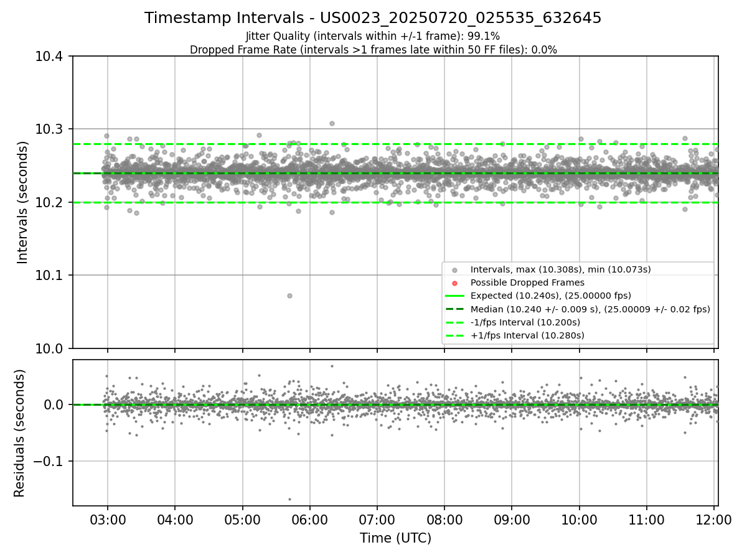Image resolution: width=747 pixels, height=560 pixels.
Task: Click the "Intervals (seconds)" y-axis label
Action: click(23, 202)
